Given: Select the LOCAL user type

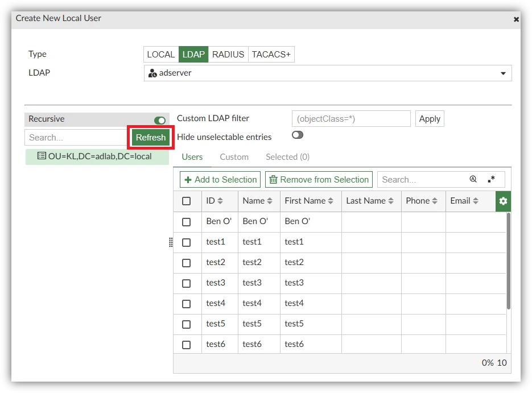Looking at the screenshot, I should pyautogui.click(x=161, y=54).
